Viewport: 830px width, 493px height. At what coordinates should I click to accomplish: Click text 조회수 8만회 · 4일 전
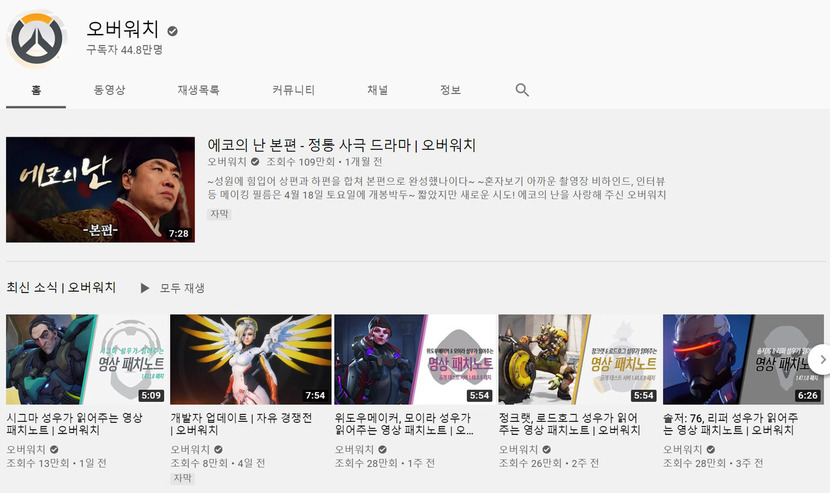(x=218, y=463)
